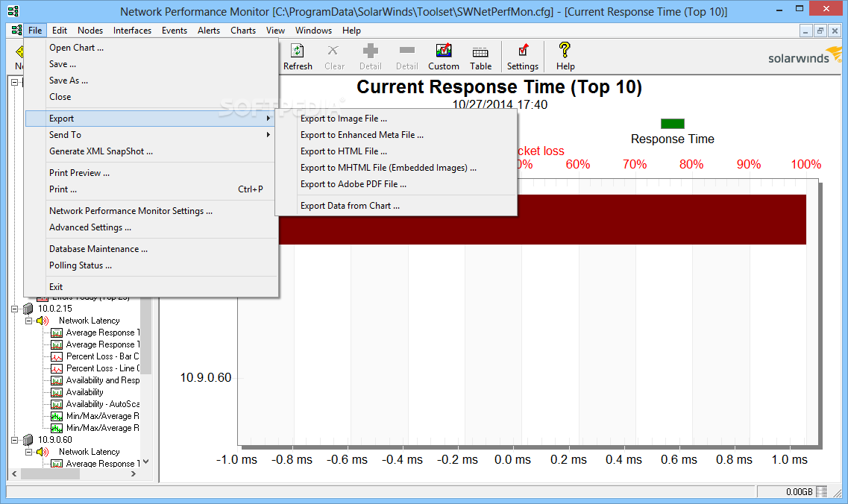
Task: Choose Generate XML SnapShot
Action: 151,151
